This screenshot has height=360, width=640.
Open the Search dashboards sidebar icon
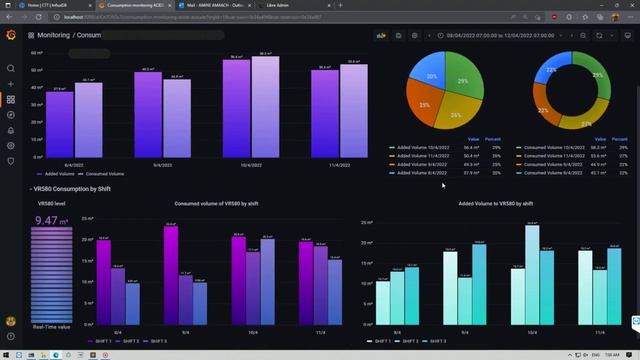coord(11,69)
